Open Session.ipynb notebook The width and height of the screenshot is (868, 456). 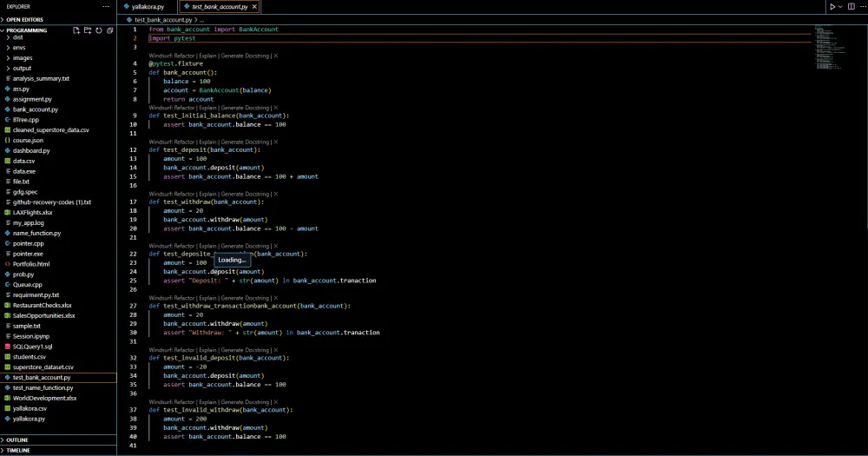[31, 336]
